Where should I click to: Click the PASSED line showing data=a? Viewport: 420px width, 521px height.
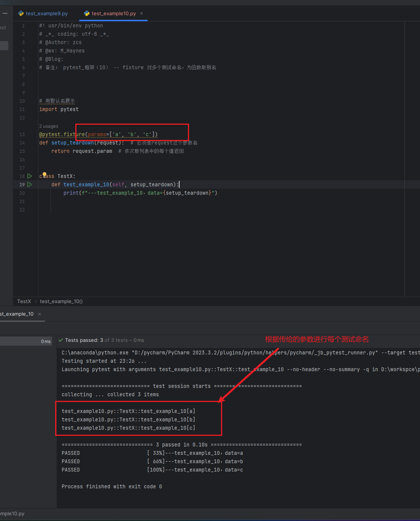[152, 453]
